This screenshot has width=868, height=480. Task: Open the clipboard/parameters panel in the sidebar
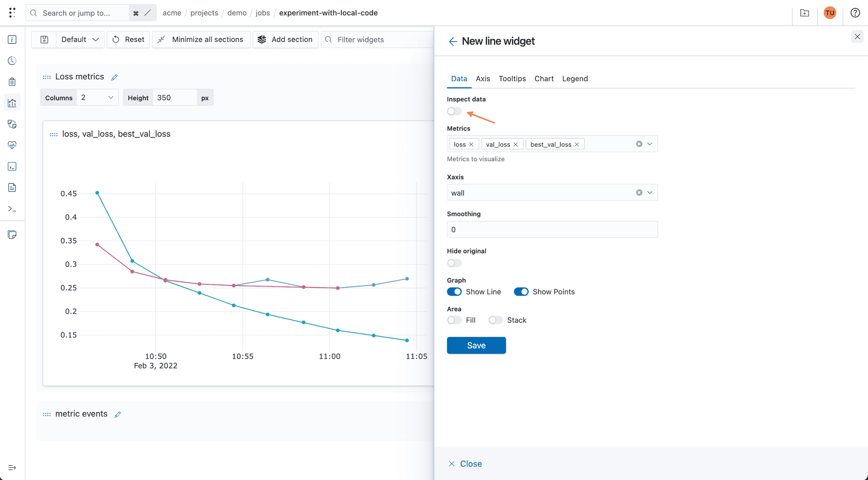(12, 81)
